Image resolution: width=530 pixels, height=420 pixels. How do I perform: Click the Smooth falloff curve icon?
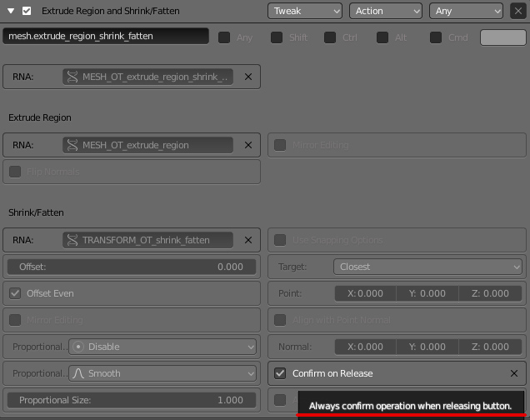[x=78, y=373]
